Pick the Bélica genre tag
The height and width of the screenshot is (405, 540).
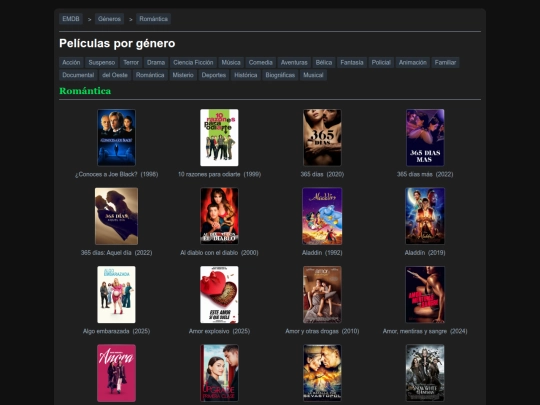pyautogui.click(x=324, y=62)
